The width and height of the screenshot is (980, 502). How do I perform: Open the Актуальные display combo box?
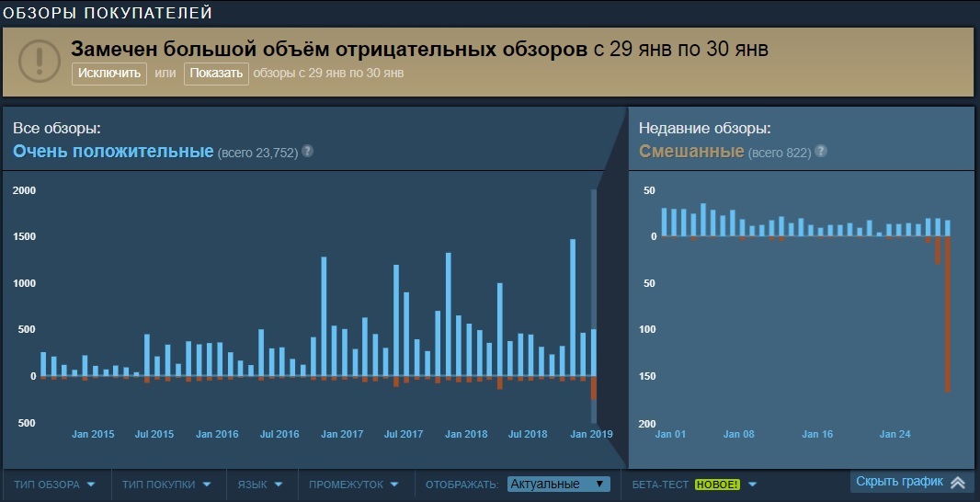tap(558, 484)
